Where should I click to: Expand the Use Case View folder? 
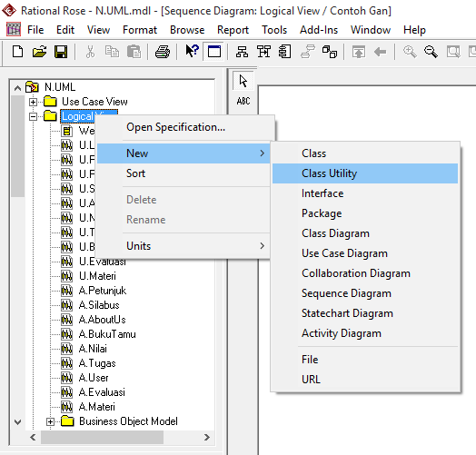33,102
